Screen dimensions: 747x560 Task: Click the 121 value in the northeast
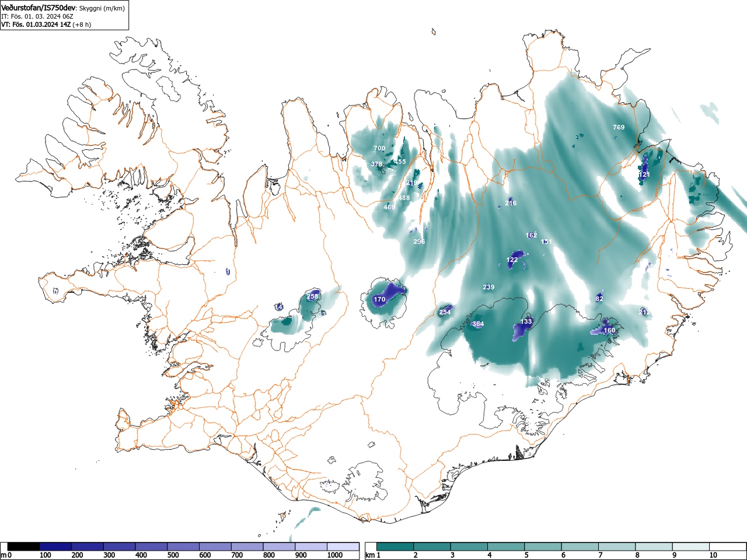click(x=644, y=174)
